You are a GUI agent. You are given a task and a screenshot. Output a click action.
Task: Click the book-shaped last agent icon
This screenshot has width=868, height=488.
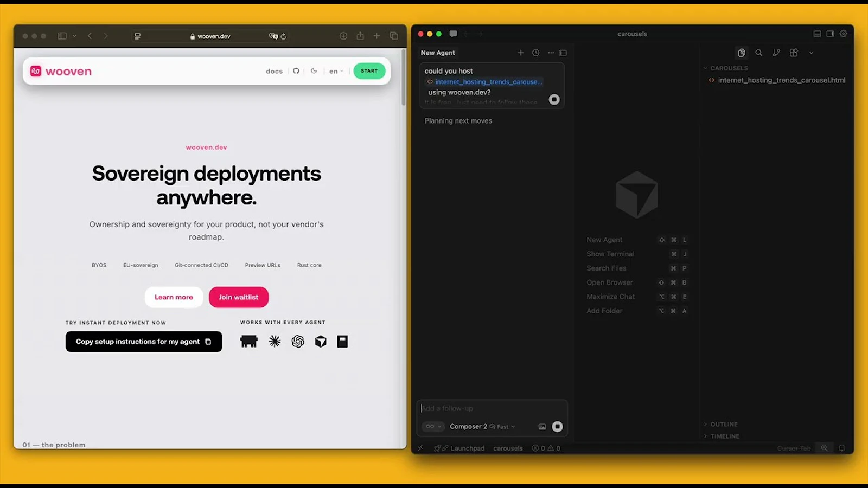[342, 341]
